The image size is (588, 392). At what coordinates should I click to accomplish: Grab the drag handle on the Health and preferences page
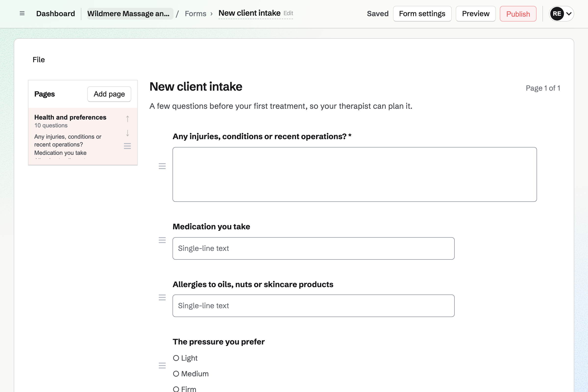[127, 146]
